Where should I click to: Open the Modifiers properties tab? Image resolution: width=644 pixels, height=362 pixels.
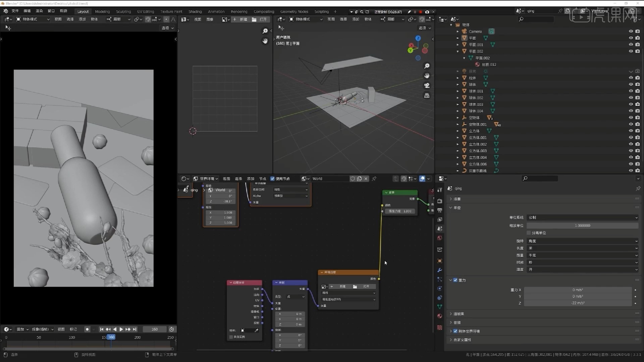(x=440, y=270)
